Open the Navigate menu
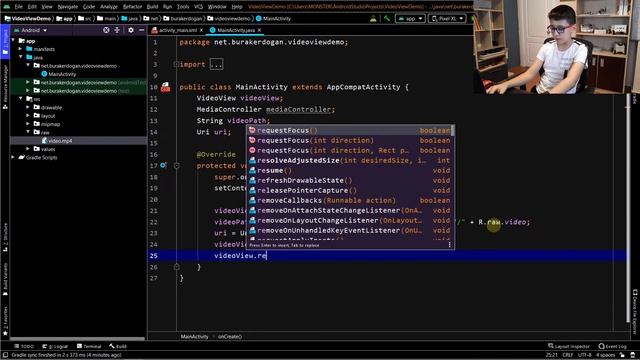Screen dimensions: 640x360 point(67,7)
